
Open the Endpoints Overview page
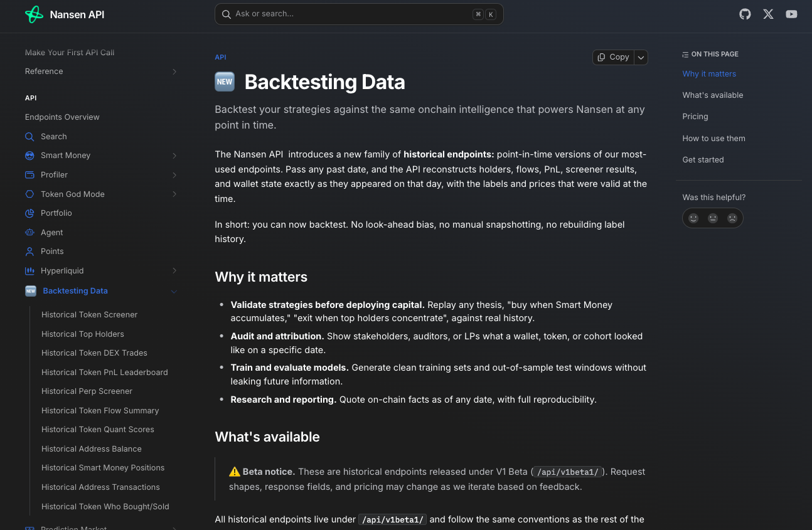click(62, 117)
